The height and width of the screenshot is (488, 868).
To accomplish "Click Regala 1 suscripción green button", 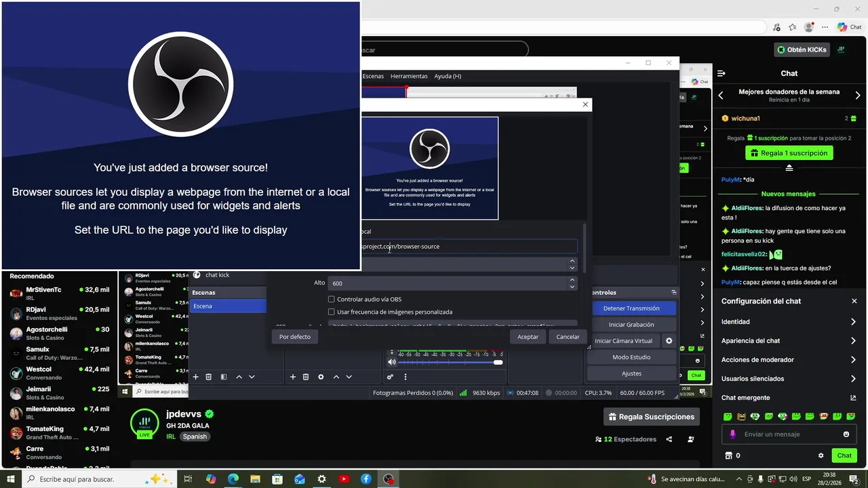I will pyautogui.click(x=789, y=153).
